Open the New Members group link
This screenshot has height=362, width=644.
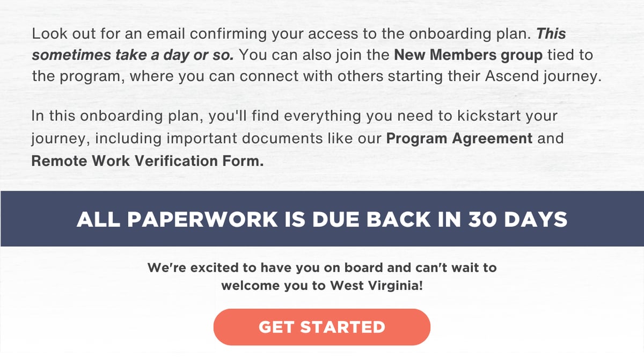click(469, 55)
